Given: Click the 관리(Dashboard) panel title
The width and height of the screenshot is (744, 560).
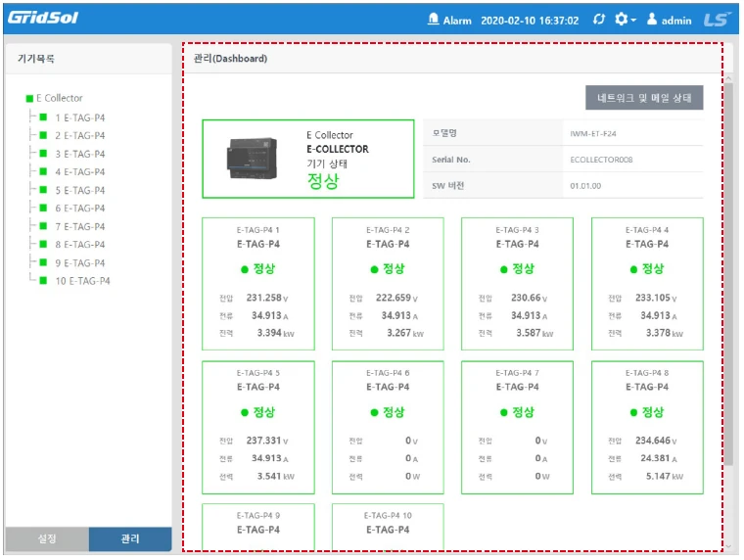Looking at the screenshot, I should coord(231,59).
